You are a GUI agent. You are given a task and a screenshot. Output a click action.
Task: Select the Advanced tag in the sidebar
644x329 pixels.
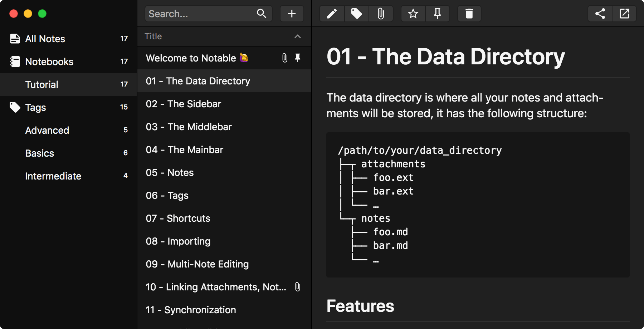(47, 130)
